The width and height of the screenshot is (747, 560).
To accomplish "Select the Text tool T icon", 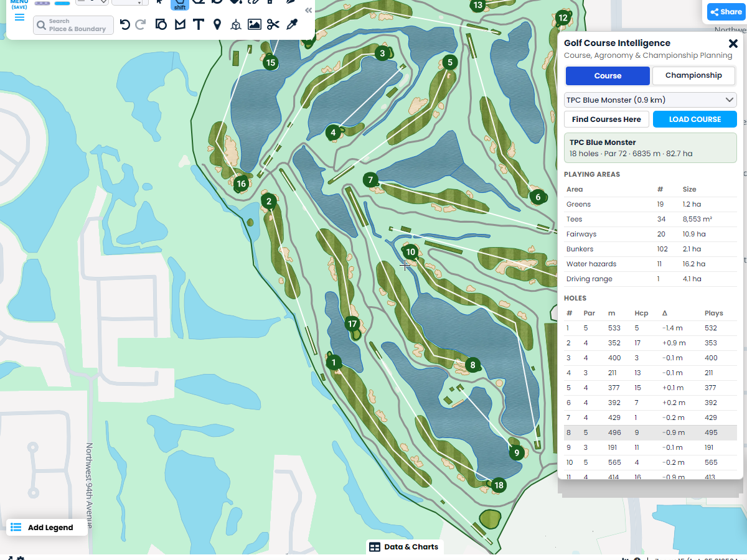I will 199,24.
